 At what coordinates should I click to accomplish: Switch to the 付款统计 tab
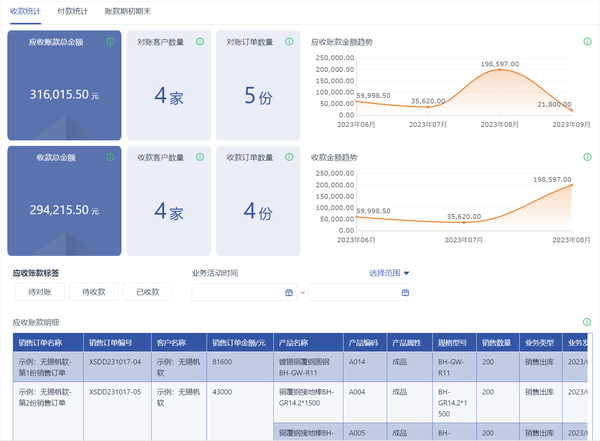click(x=72, y=11)
